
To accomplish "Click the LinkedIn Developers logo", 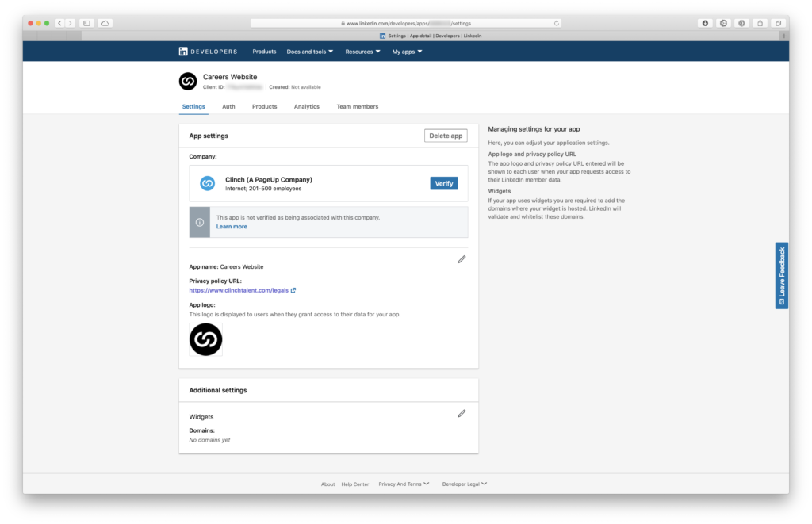I will click(x=207, y=52).
